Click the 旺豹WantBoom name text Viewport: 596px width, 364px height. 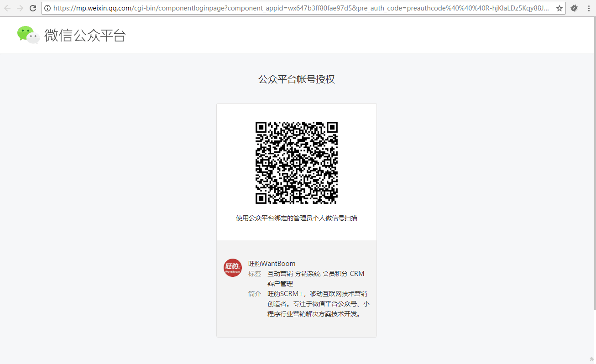click(272, 264)
